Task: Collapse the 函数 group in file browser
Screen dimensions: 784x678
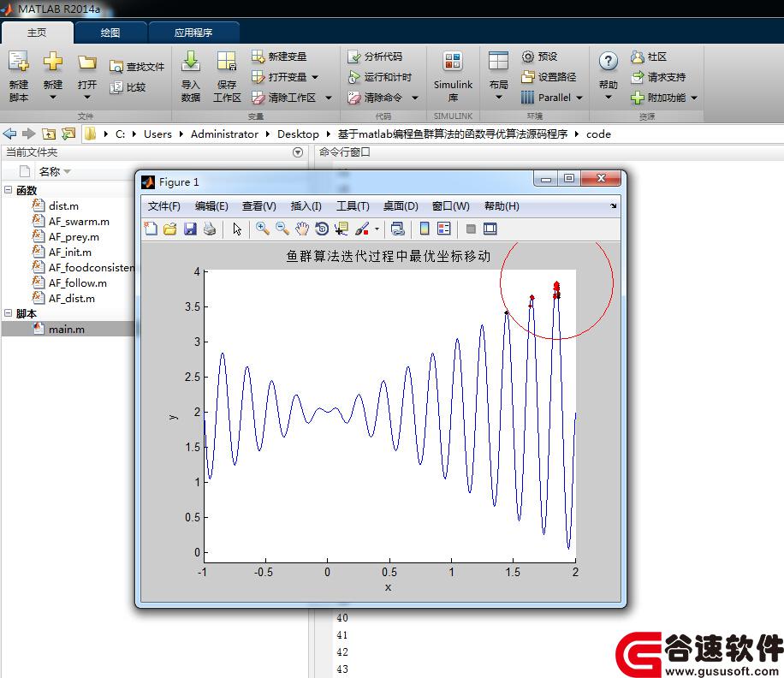Action: tap(8, 190)
